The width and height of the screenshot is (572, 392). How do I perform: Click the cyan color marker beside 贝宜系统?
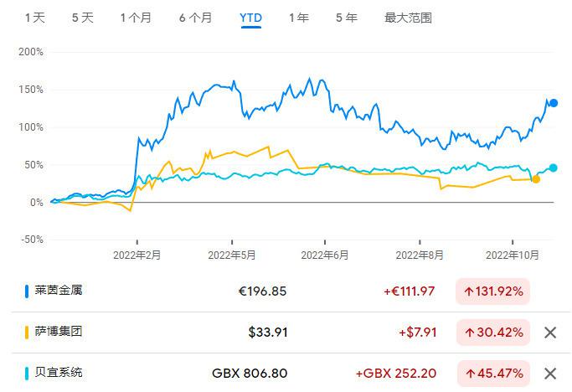point(27,372)
